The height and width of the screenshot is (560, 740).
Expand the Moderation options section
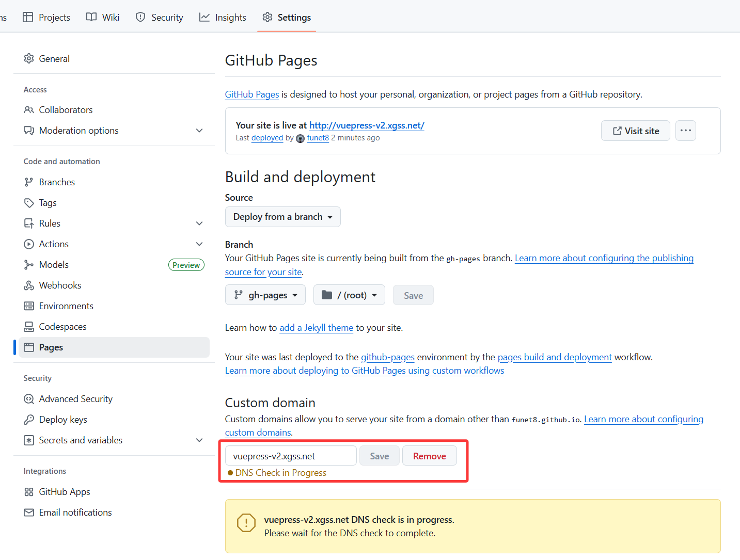[199, 131]
